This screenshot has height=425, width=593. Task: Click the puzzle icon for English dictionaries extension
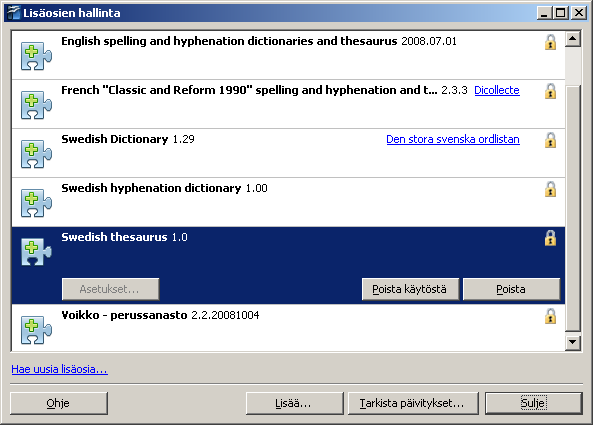click(x=36, y=56)
